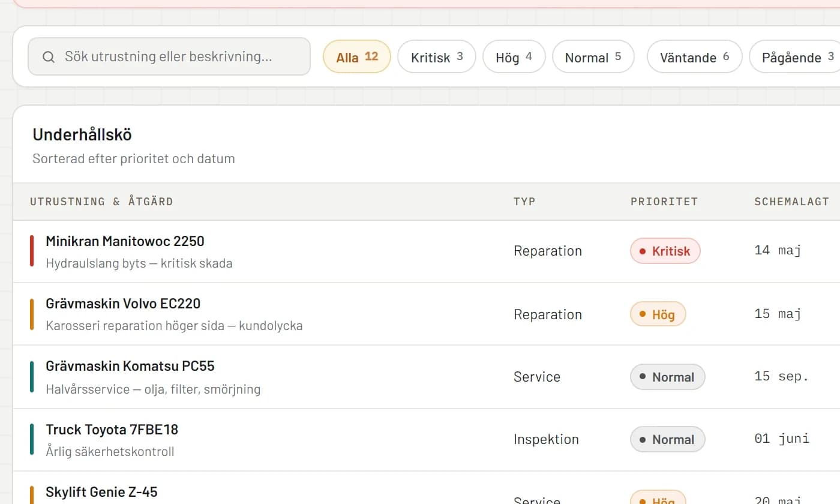Sort by 'Prioritet' column header

[664, 202]
